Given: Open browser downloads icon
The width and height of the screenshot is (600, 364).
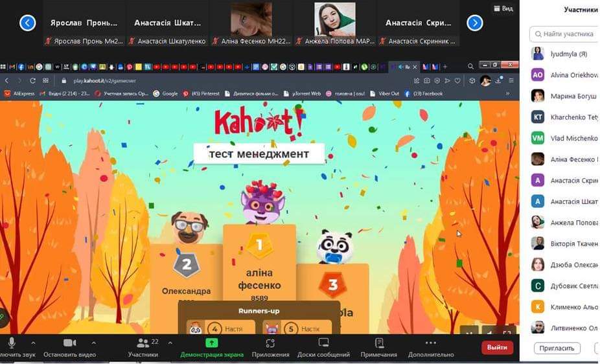Looking at the screenshot, I should [498, 81].
